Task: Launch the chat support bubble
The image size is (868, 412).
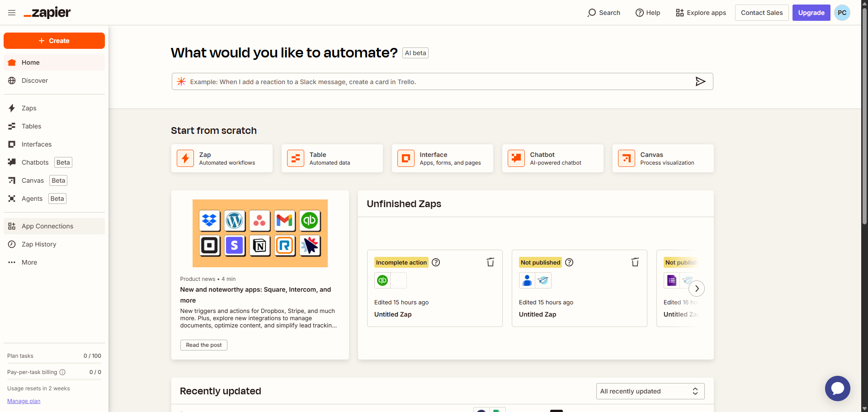Action: click(x=837, y=388)
